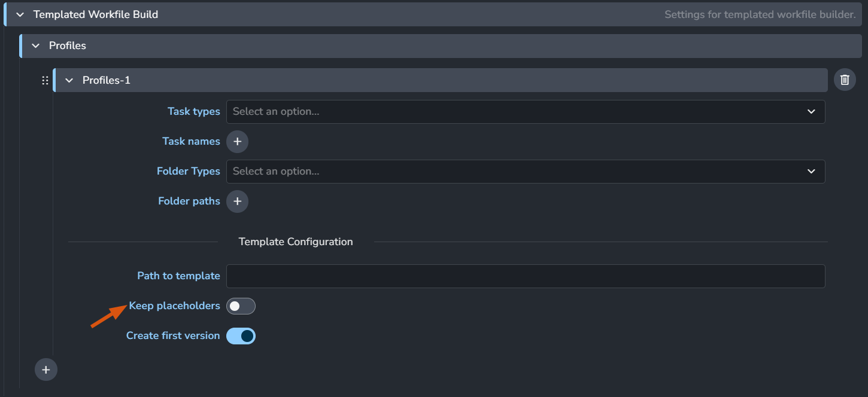The height and width of the screenshot is (397, 868).
Task: Enable the Keep placeholders toggle
Action: pyautogui.click(x=241, y=306)
